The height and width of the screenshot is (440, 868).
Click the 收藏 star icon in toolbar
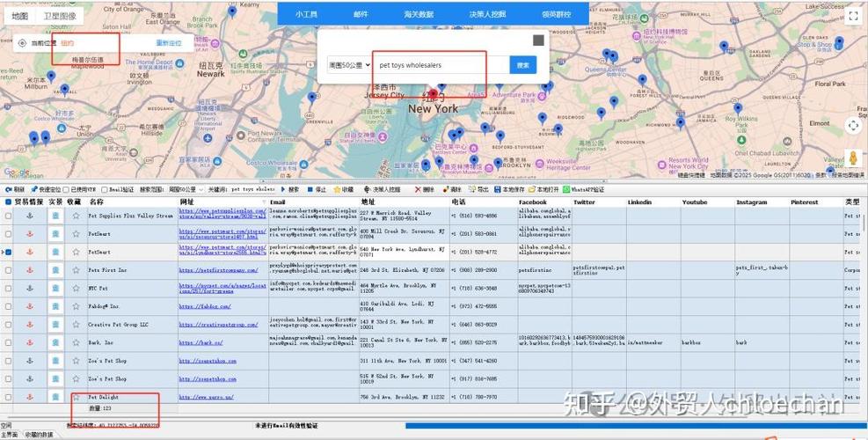click(337, 189)
